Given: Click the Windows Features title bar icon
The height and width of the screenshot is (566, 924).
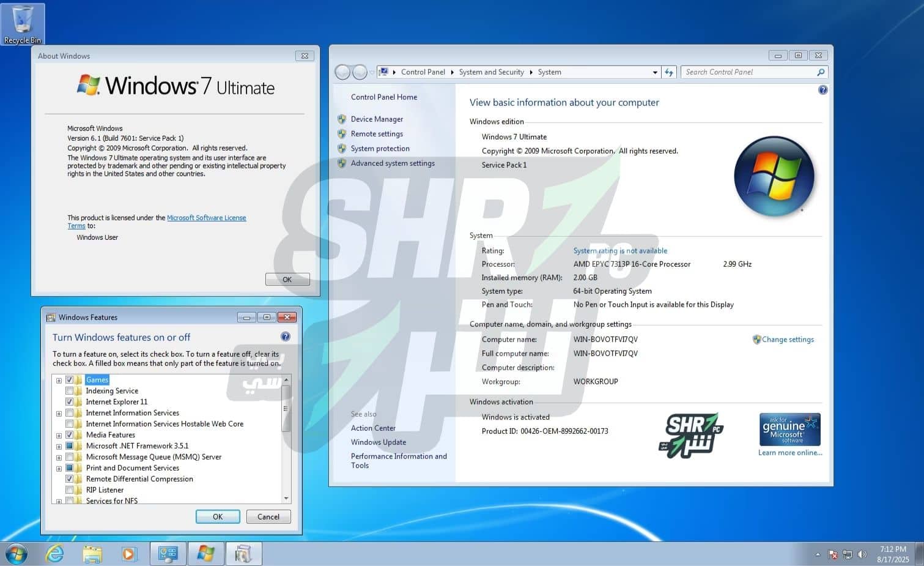Looking at the screenshot, I should point(51,317).
